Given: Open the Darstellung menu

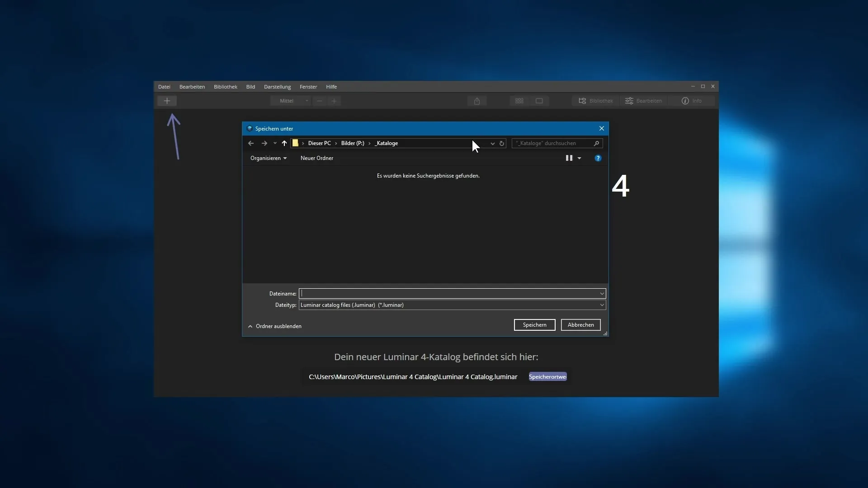Looking at the screenshot, I should pyautogui.click(x=278, y=87).
